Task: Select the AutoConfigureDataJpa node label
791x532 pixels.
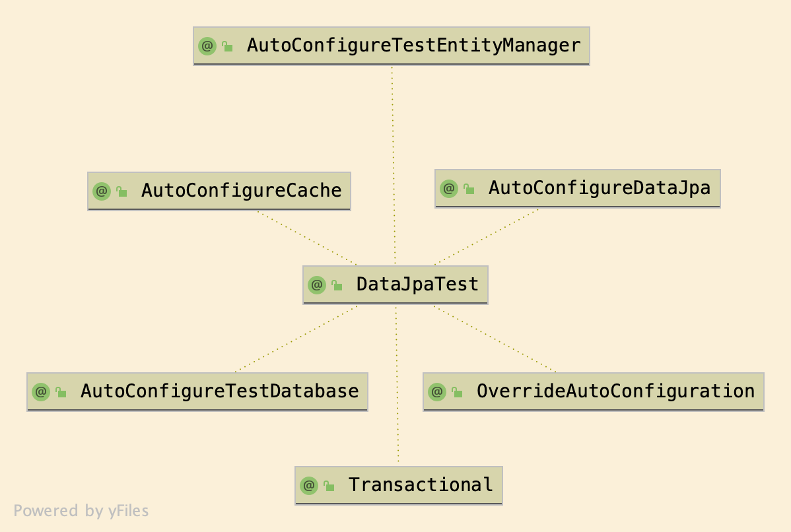Action: tap(600, 188)
